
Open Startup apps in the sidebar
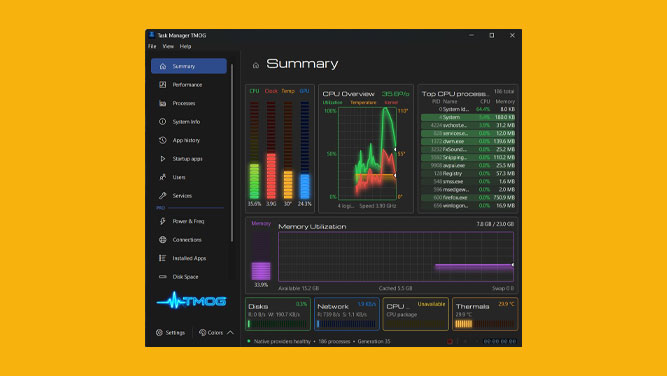click(188, 159)
